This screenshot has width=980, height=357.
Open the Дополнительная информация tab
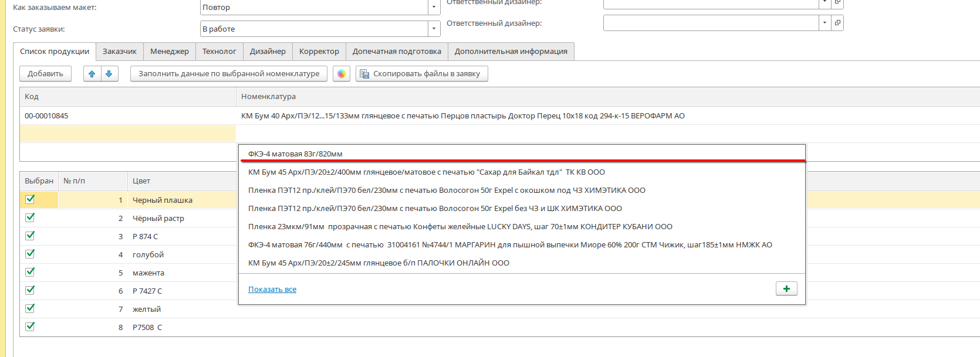(511, 52)
